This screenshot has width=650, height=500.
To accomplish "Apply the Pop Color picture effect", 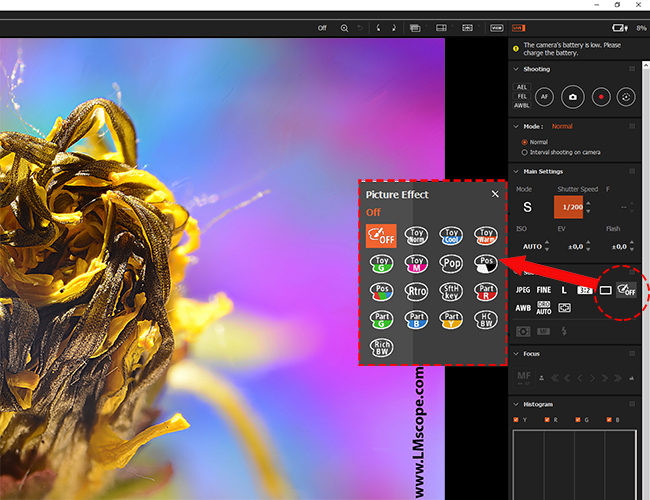I will [x=450, y=264].
